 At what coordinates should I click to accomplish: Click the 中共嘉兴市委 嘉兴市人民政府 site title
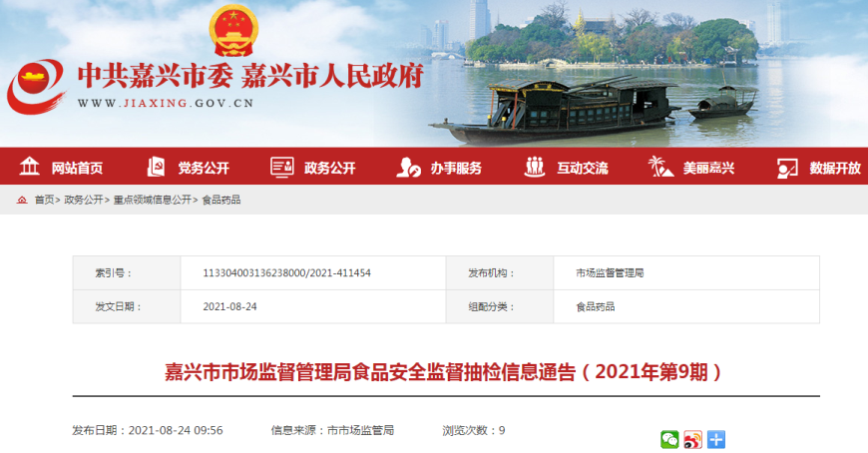tap(250, 76)
